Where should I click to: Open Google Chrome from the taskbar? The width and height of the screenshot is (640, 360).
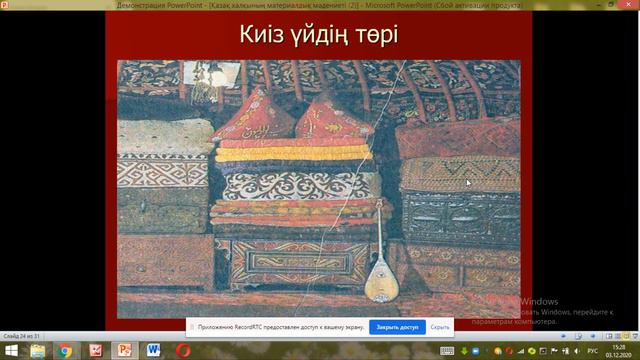[x=64, y=351]
